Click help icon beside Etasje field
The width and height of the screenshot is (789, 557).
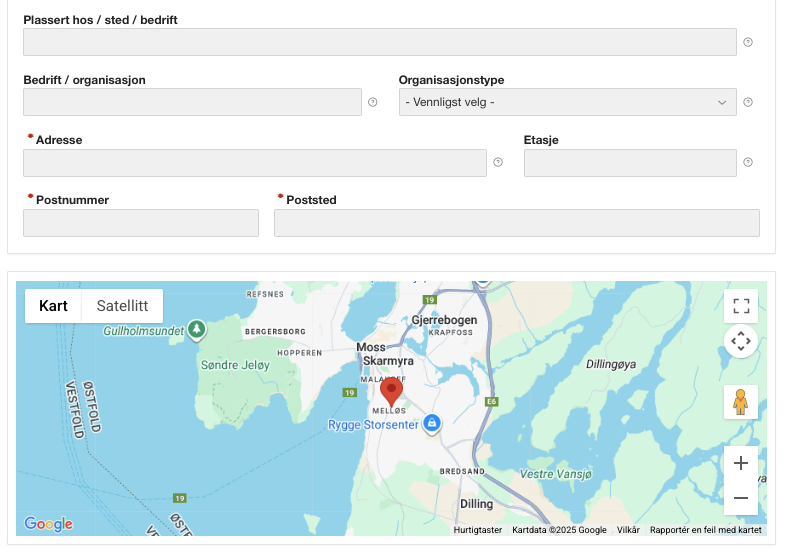(x=748, y=163)
